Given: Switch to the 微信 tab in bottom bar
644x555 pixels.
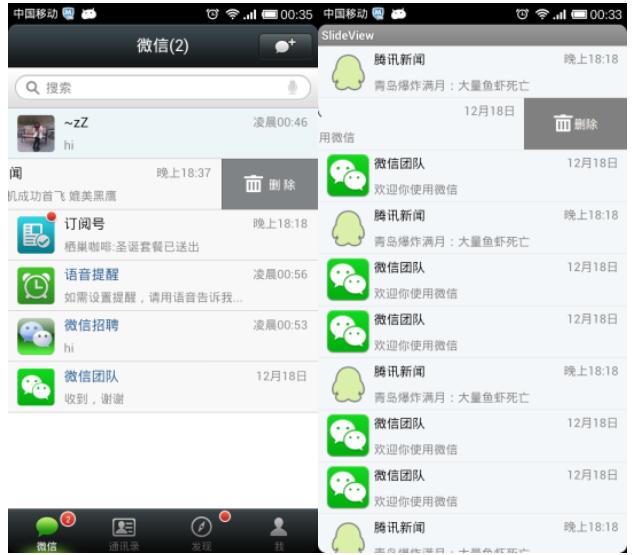Looking at the screenshot, I should click(x=47, y=532).
